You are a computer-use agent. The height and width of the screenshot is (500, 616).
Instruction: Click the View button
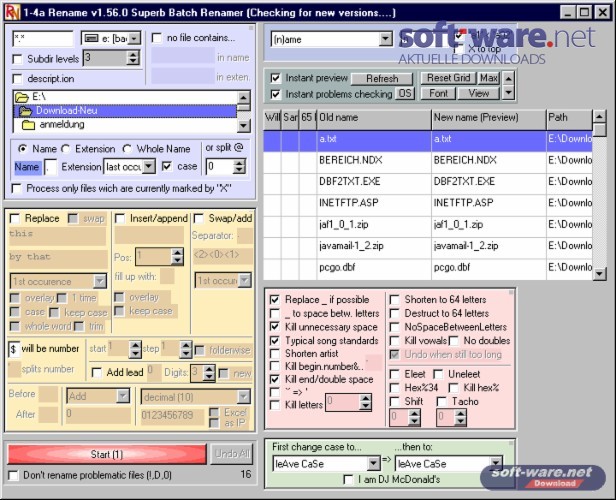478,93
